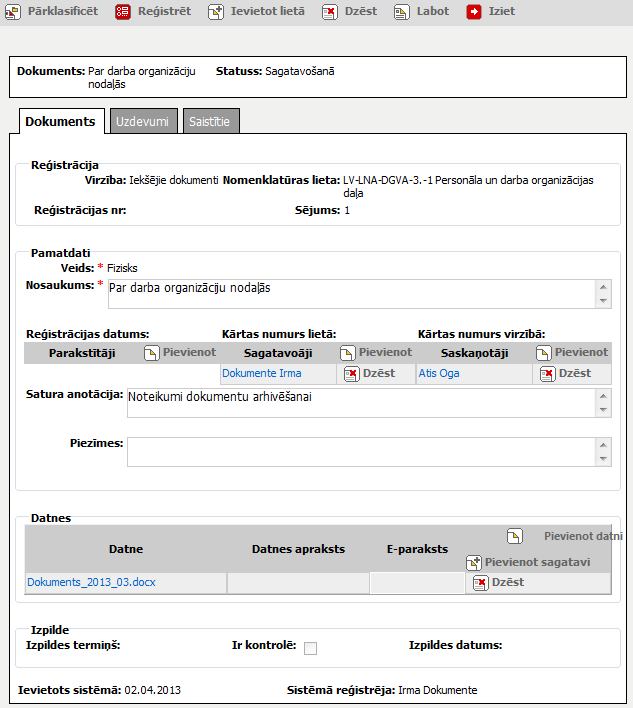Click the Dzēst icon in top toolbar

pos(329,12)
